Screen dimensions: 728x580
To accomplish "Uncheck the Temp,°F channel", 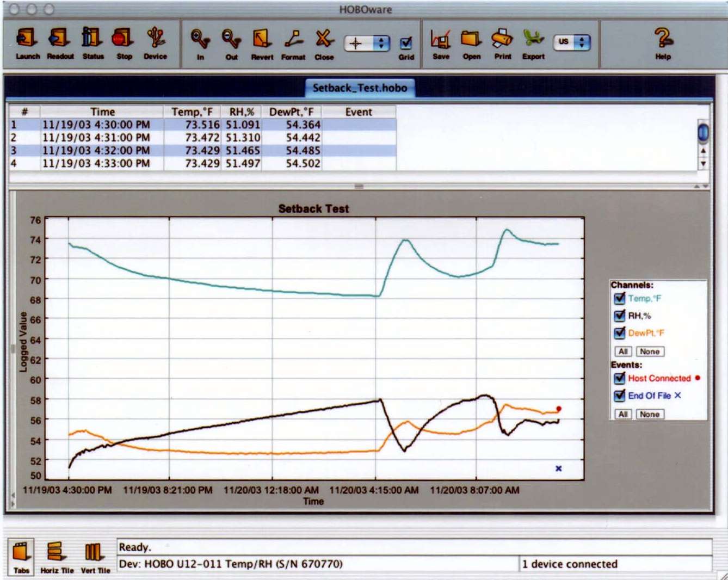I will (x=619, y=298).
